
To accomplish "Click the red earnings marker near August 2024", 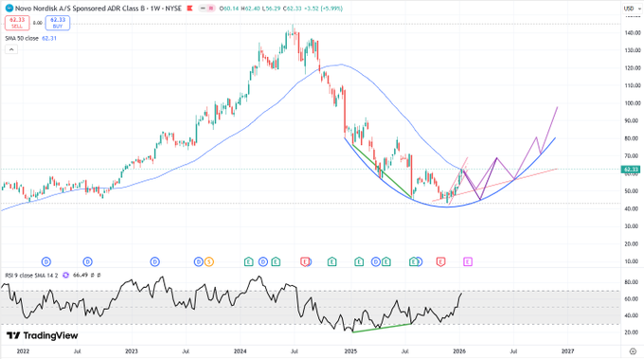I will tap(305, 261).
